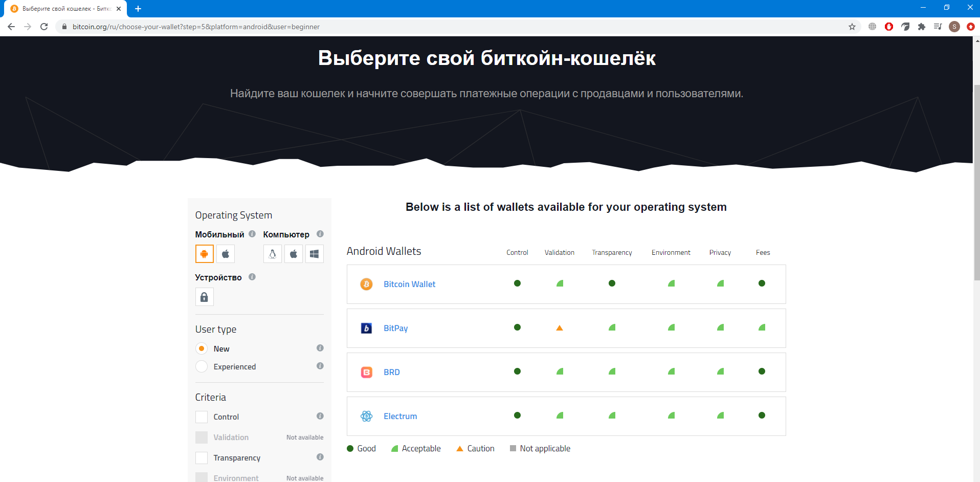Click the Validation column header
Image resolution: width=980 pixels, height=482 pixels.
click(560, 252)
